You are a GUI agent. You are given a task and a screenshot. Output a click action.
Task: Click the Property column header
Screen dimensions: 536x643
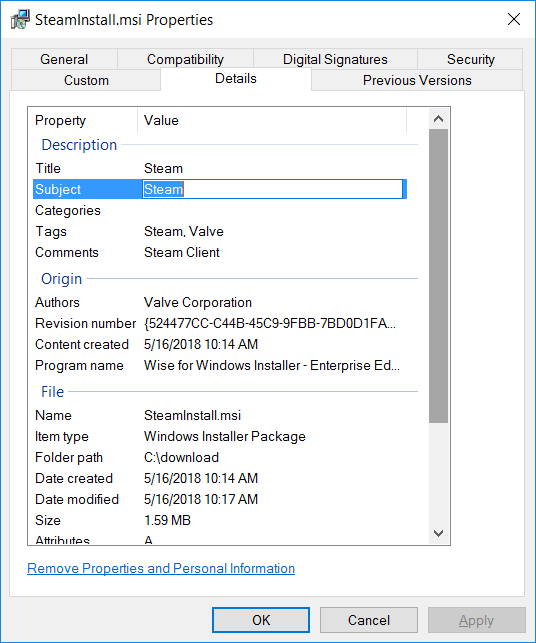(83, 121)
